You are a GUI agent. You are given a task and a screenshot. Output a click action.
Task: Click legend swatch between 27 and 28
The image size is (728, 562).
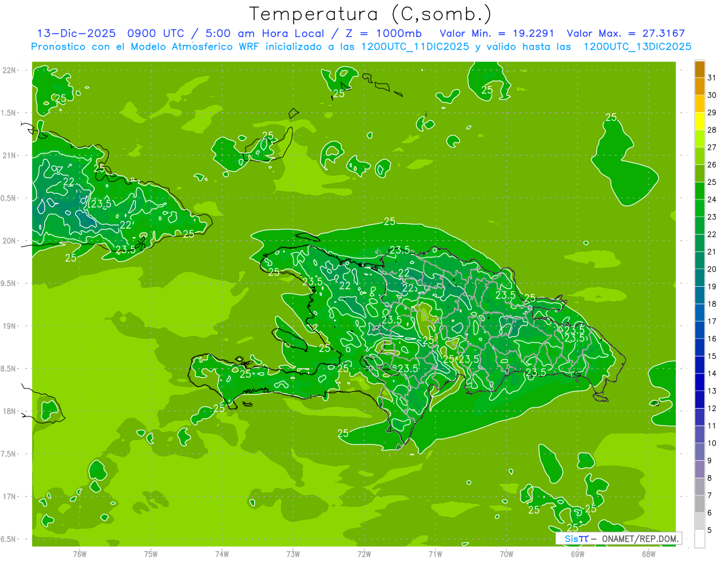coord(699,139)
